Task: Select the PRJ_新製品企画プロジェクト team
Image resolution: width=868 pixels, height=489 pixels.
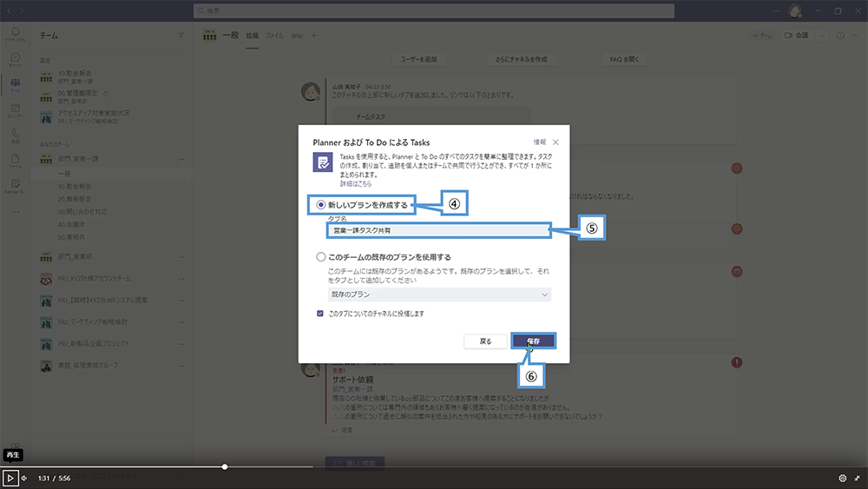Action: [x=94, y=343]
